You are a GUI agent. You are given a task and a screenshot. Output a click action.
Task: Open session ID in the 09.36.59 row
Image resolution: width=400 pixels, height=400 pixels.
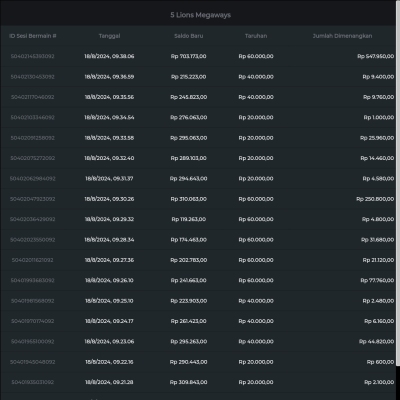(33, 77)
